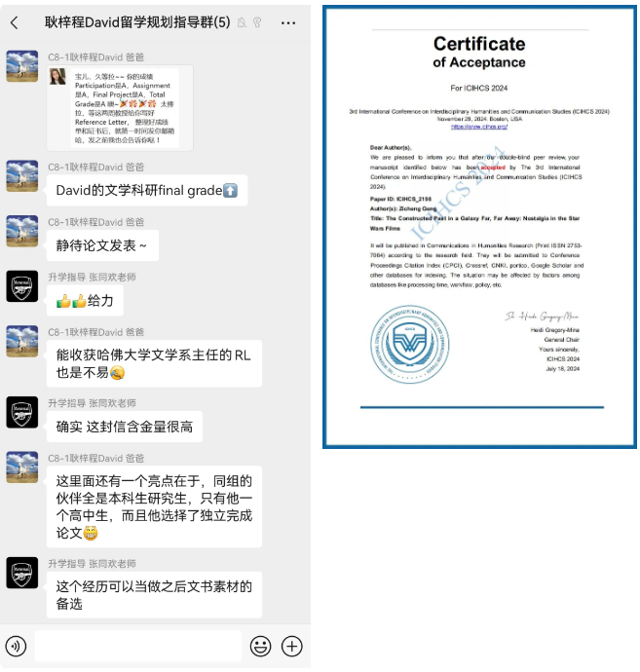The width and height of the screenshot is (640, 672).
Task: Switch to voice input icon
Action: [16, 646]
